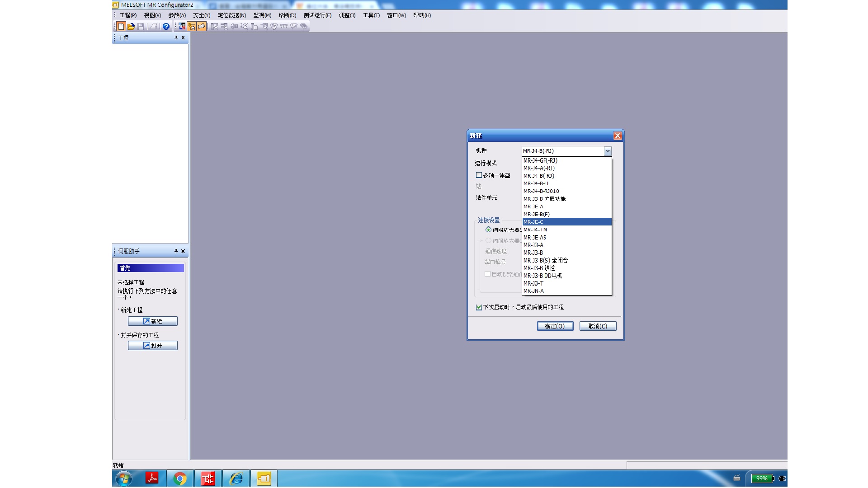Image resolution: width=868 pixels, height=488 pixels.
Task: Uncheck 下次启动时 启动最后使用的工程 checkbox
Action: (x=479, y=307)
